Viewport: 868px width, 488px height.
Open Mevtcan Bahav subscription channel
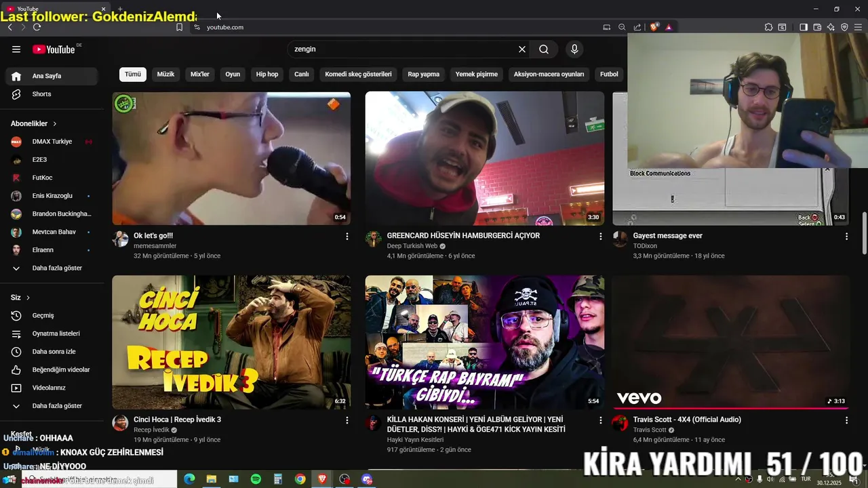[x=52, y=232]
